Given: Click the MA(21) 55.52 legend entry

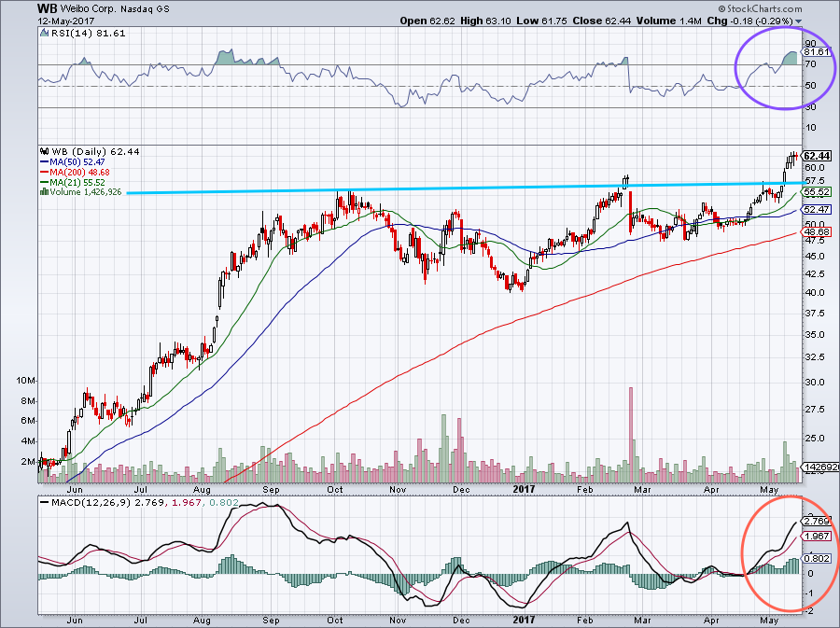Looking at the screenshot, I should coord(73,182).
